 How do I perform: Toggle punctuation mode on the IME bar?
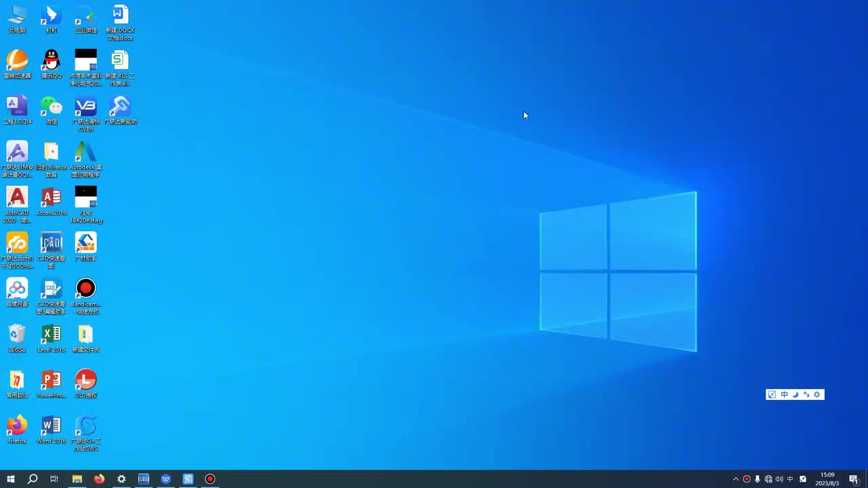[806, 394]
